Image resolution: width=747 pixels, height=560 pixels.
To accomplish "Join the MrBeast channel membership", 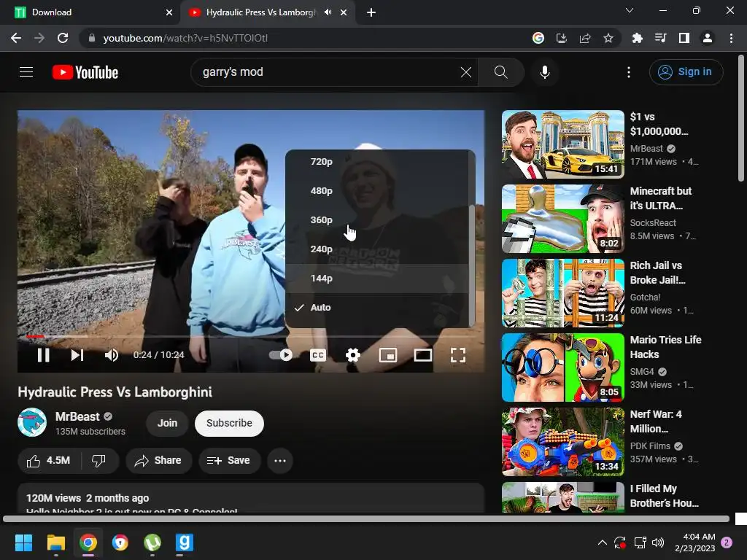I will click(x=167, y=423).
